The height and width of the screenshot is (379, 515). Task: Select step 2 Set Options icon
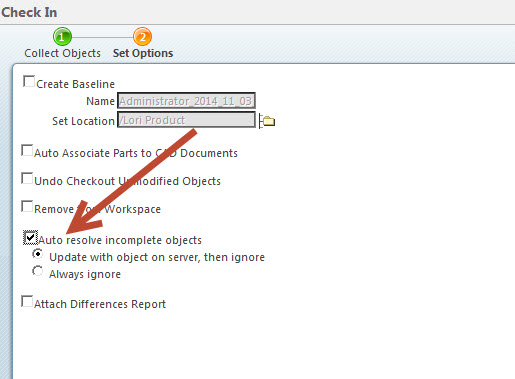tap(143, 37)
